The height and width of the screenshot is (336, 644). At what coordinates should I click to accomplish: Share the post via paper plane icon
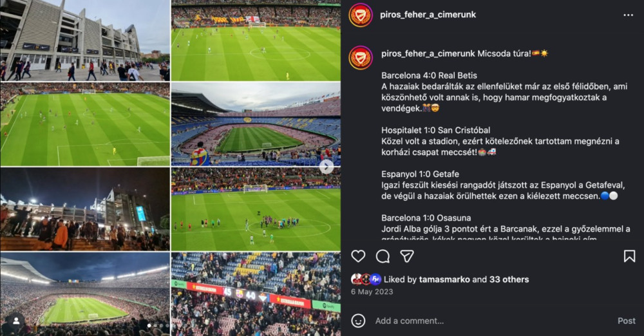406,256
